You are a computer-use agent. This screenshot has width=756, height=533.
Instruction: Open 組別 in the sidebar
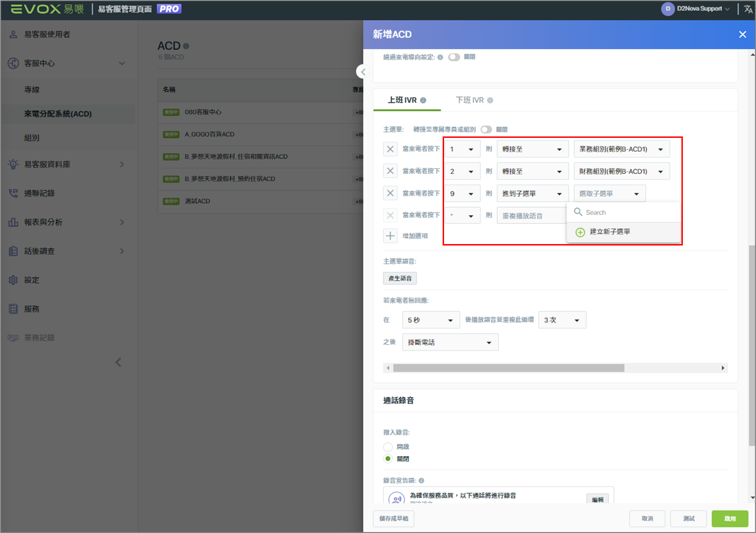click(32, 138)
